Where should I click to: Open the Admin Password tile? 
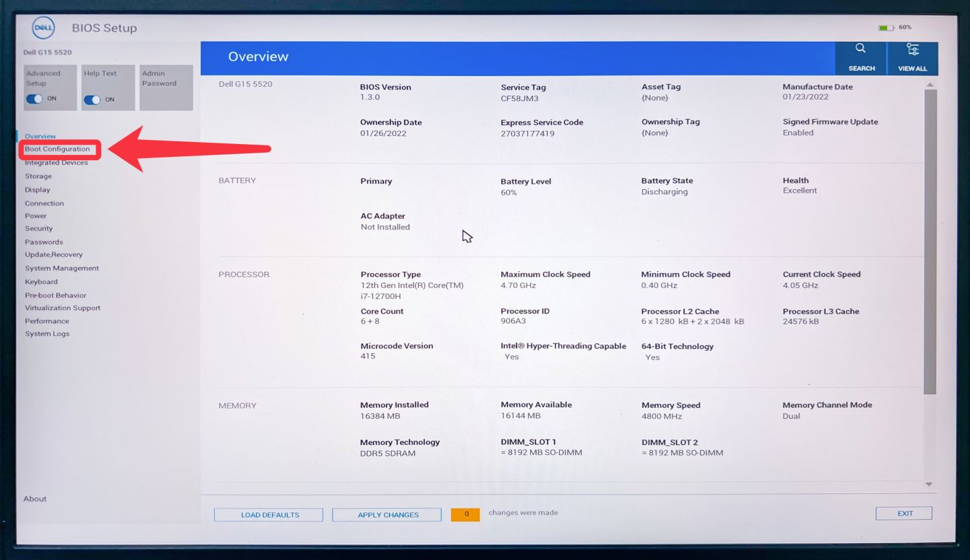click(x=166, y=87)
